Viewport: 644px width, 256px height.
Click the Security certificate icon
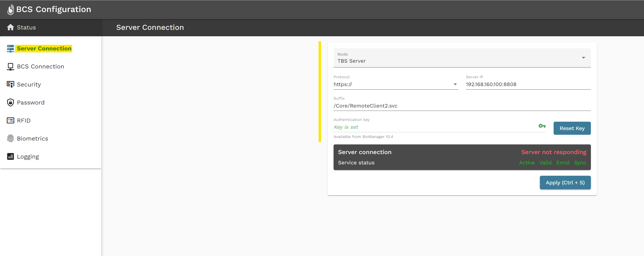pyautogui.click(x=10, y=84)
